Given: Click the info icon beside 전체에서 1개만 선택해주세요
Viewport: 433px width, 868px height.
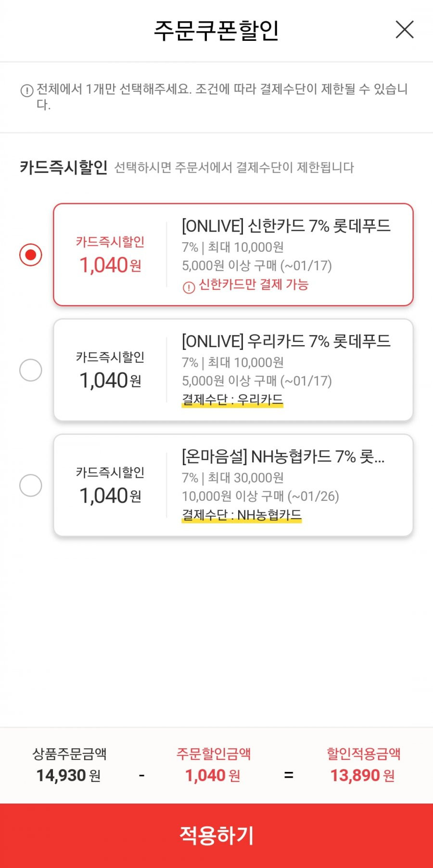Looking at the screenshot, I should tap(27, 90).
